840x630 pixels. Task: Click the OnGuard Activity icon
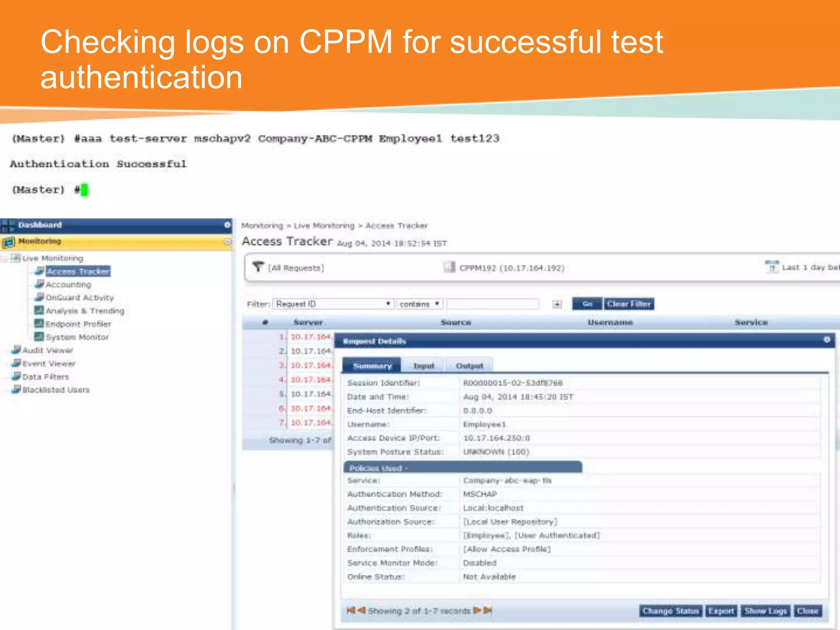(39, 297)
